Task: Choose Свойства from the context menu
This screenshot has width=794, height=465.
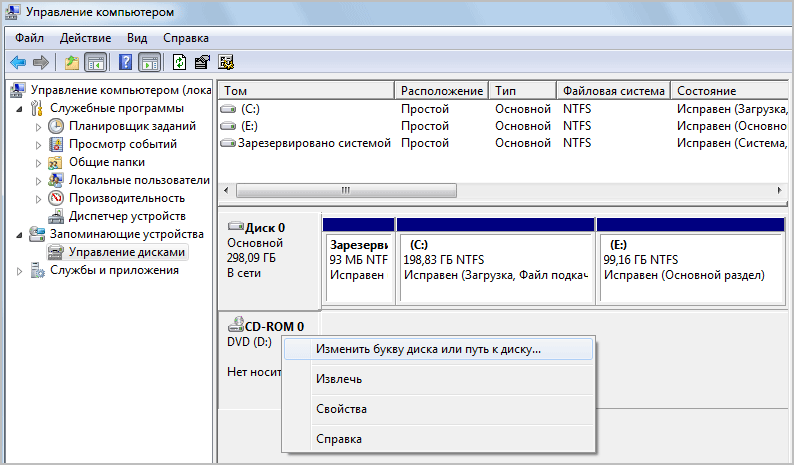Action: point(439,409)
